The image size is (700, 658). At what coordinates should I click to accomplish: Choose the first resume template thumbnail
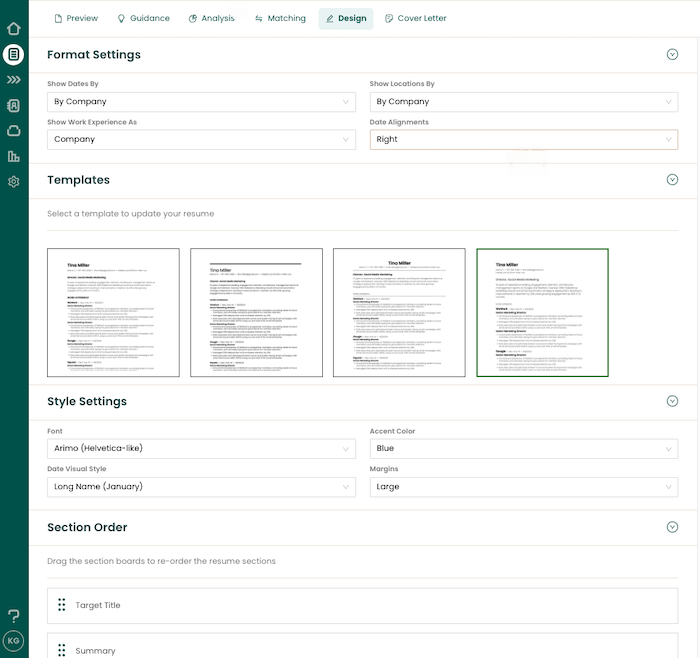tap(113, 312)
